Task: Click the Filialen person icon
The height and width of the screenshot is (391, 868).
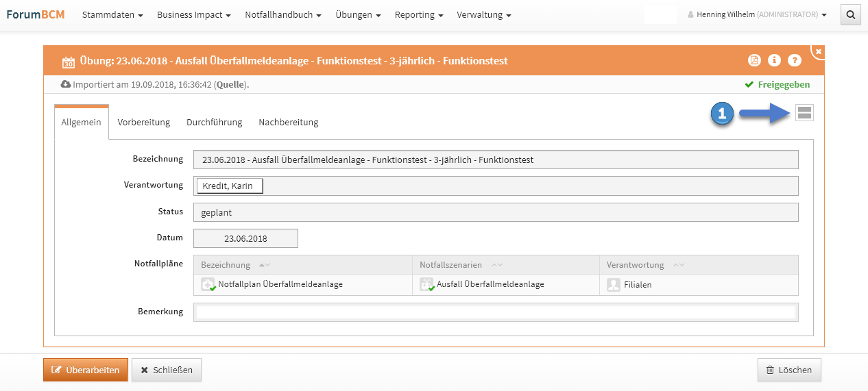Action: click(x=613, y=284)
